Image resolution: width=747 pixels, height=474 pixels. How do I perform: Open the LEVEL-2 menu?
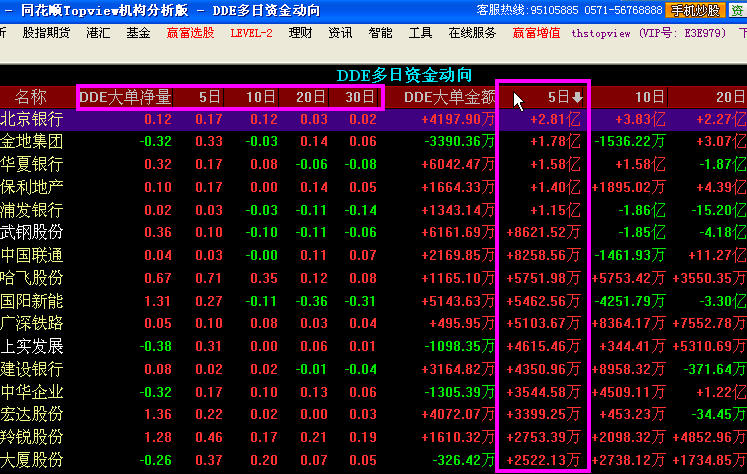[x=251, y=33]
